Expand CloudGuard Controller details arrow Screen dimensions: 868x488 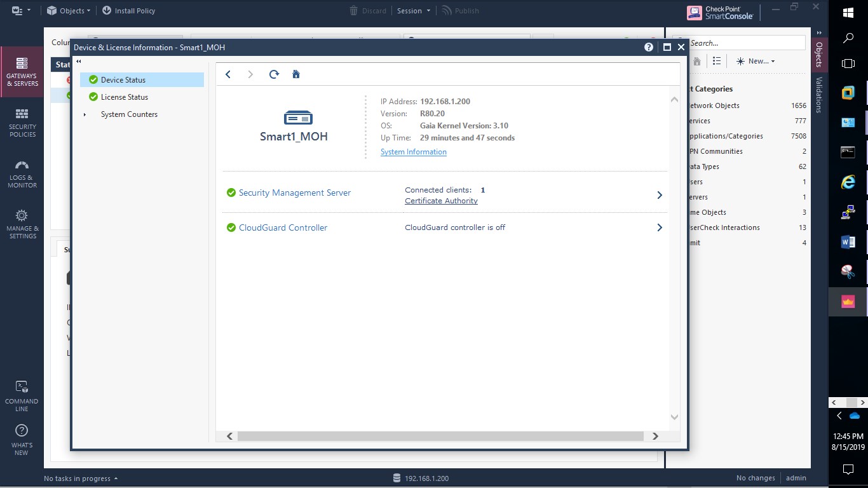tap(659, 227)
